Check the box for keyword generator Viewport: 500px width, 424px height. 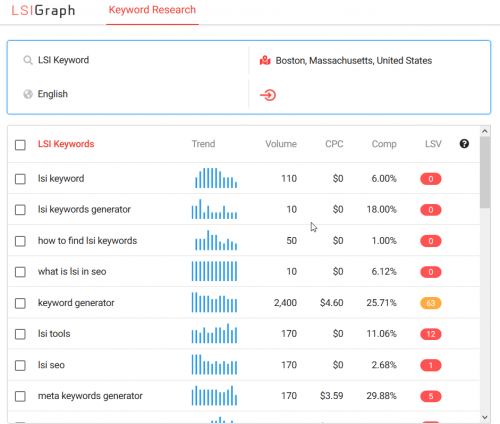[x=20, y=303]
